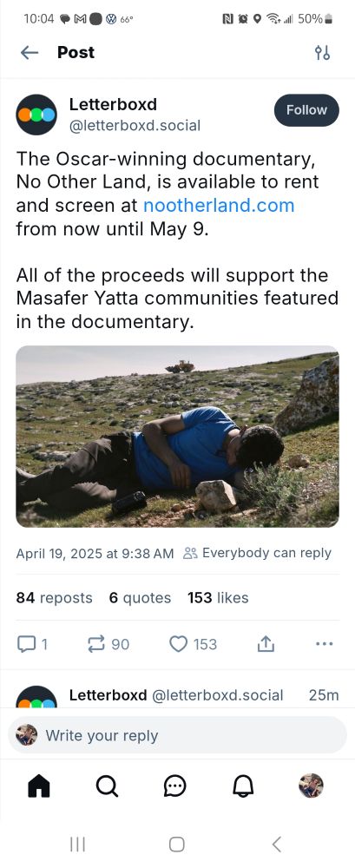Tap the reply speech bubble icon

(25, 644)
